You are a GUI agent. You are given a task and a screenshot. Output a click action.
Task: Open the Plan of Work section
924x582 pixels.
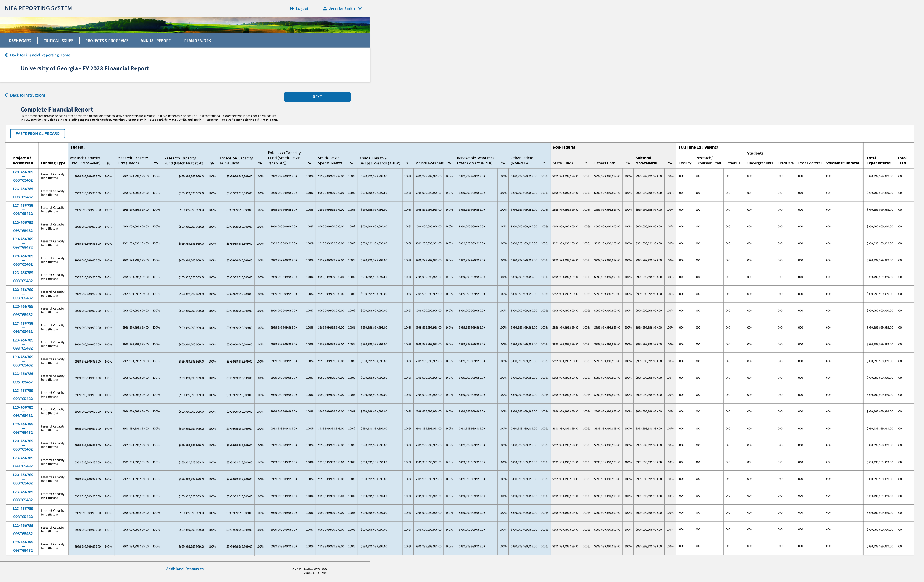click(x=197, y=41)
